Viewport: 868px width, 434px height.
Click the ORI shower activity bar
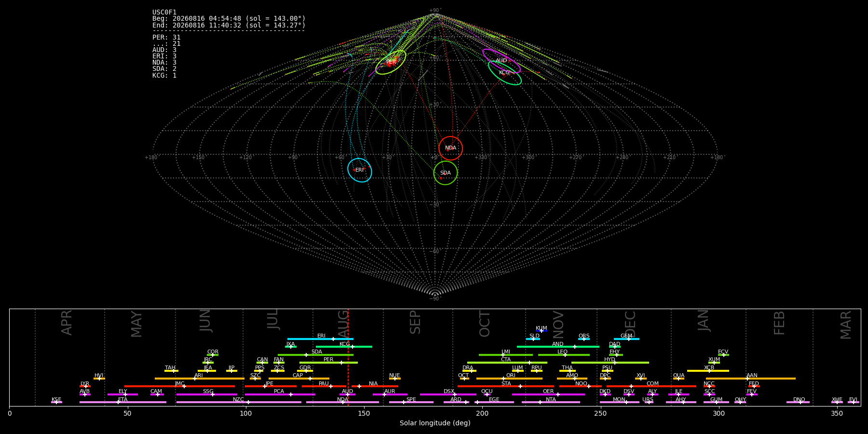click(x=509, y=379)
